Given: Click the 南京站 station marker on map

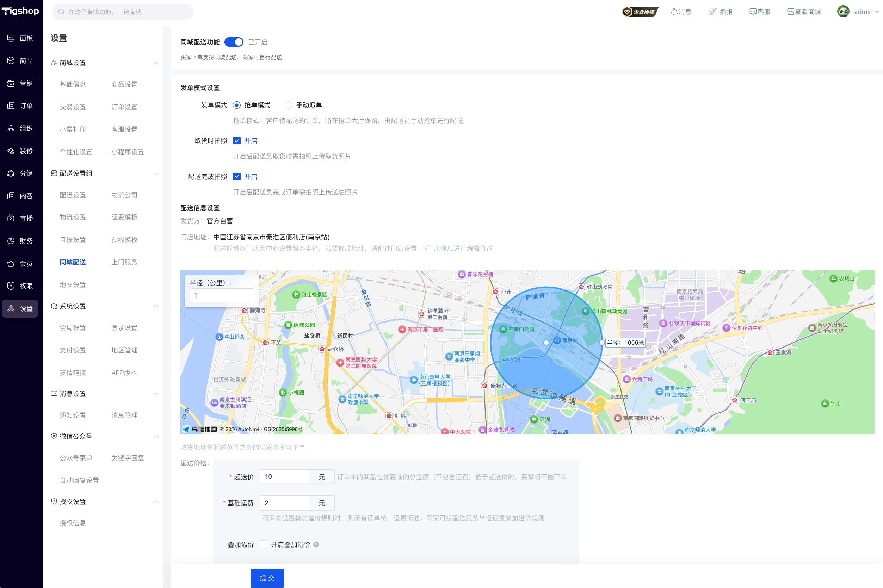Looking at the screenshot, I should 557,340.
